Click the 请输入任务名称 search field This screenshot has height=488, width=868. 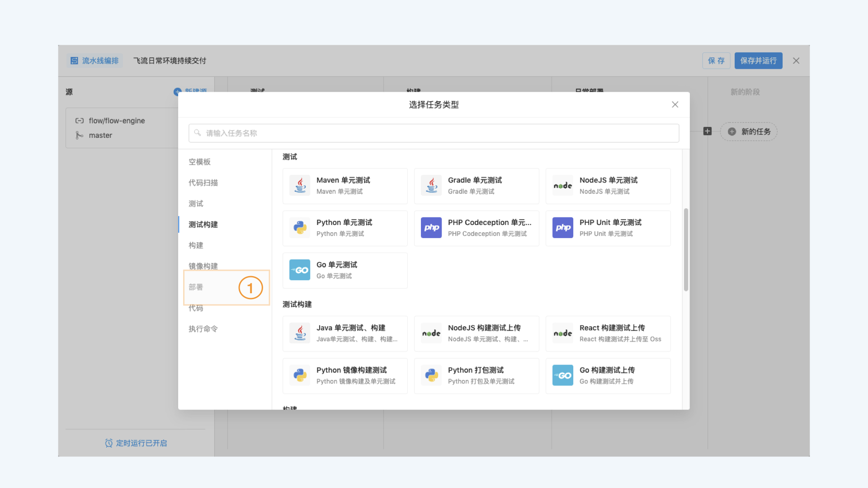pyautogui.click(x=434, y=133)
